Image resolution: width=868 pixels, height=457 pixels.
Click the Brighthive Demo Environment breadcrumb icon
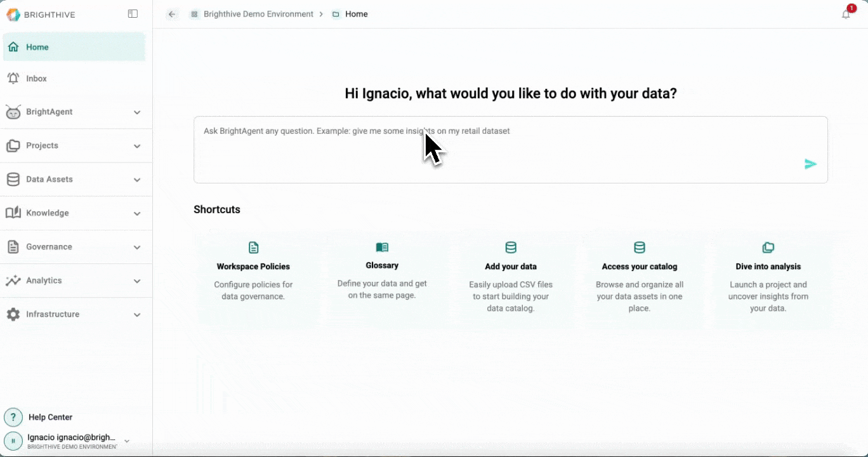tap(194, 14)
